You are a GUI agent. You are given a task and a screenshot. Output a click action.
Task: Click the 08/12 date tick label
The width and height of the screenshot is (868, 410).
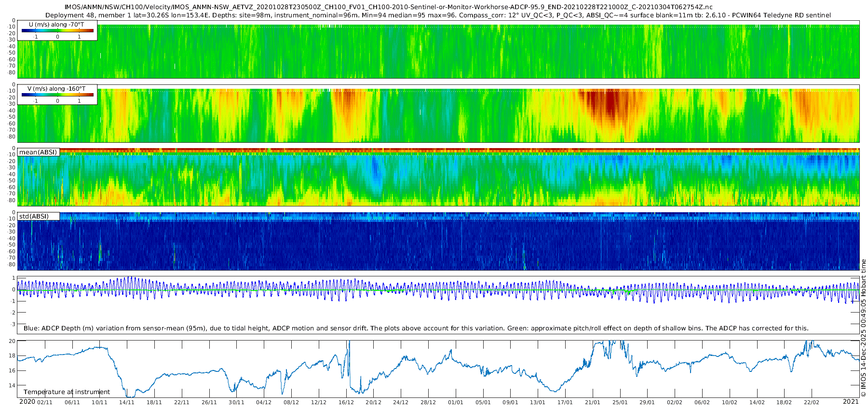tap(291, 402)
